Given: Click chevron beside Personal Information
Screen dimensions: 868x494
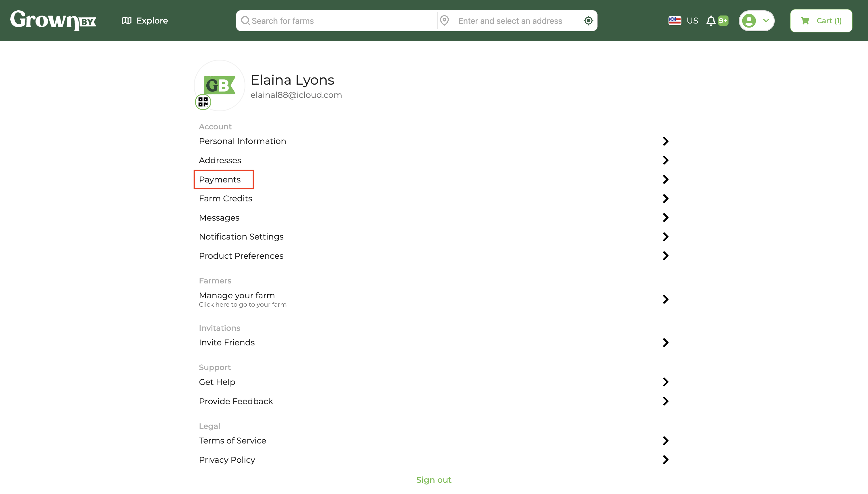Looking at the screenshot, I should coord(665,141).
